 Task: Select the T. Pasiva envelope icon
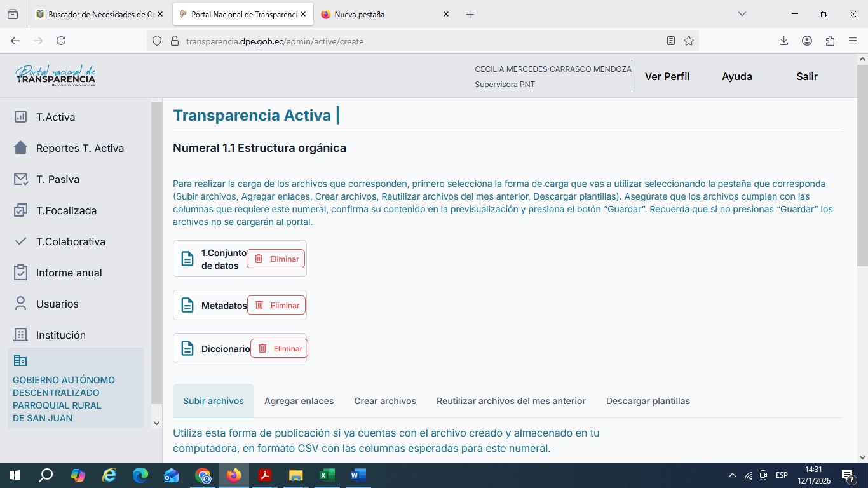[x=20, y=179]
